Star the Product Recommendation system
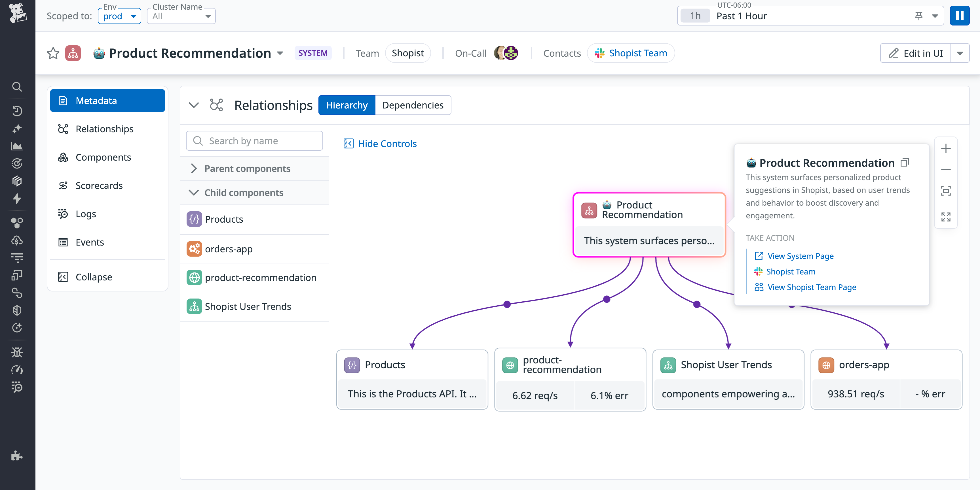Screen dimensions: 980x490 tap(53, 53)
